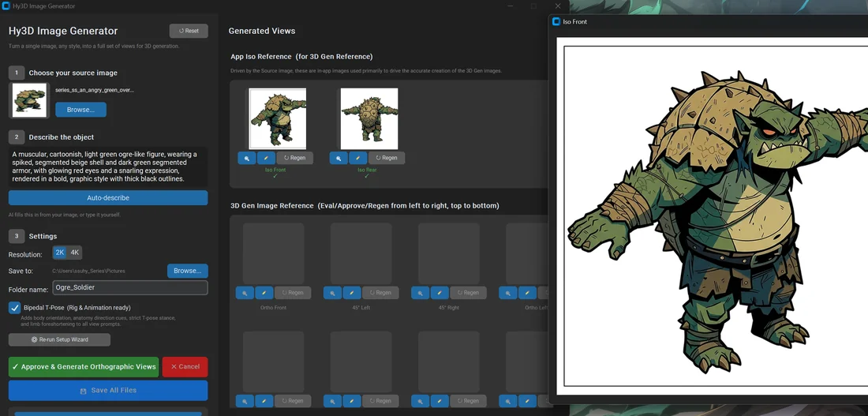Regen the 45° Right view
This screenshot has width=868, height=416.
468,293
